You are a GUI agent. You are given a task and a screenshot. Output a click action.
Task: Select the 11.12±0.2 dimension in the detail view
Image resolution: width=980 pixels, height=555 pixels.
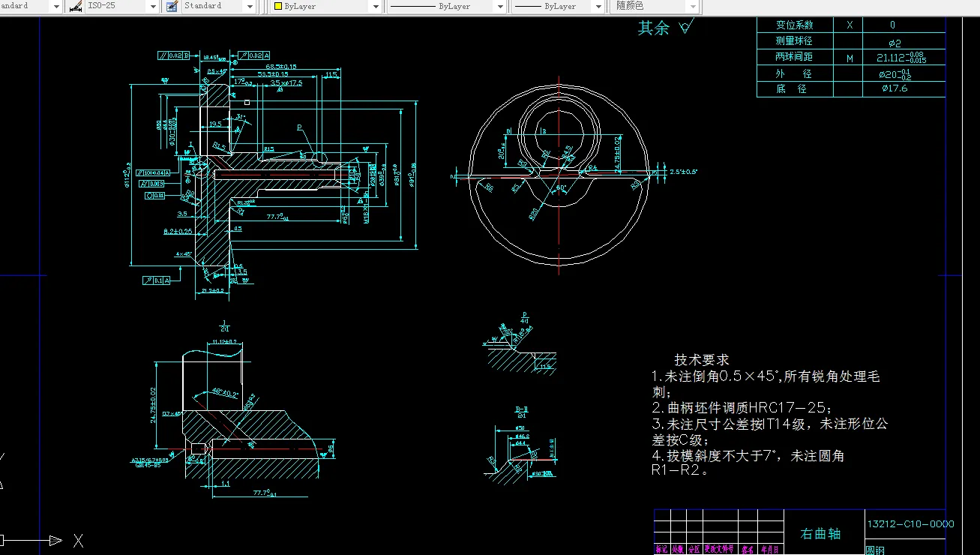225,342
